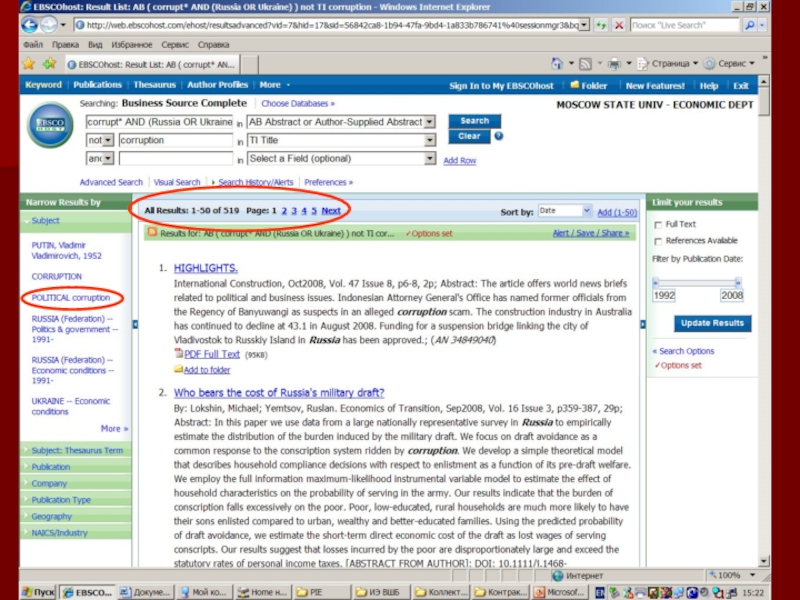
Task: Click the Clear button
Action: [x=469, y=136]
